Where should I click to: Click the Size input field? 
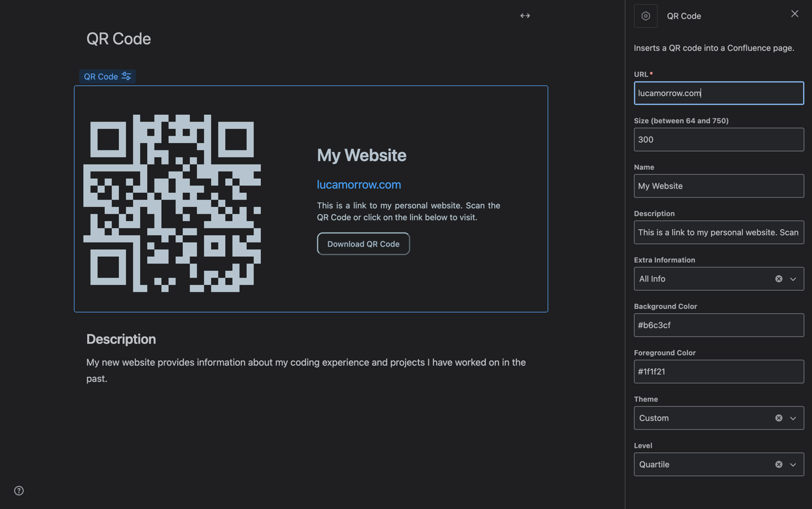[x=719, y=140]
